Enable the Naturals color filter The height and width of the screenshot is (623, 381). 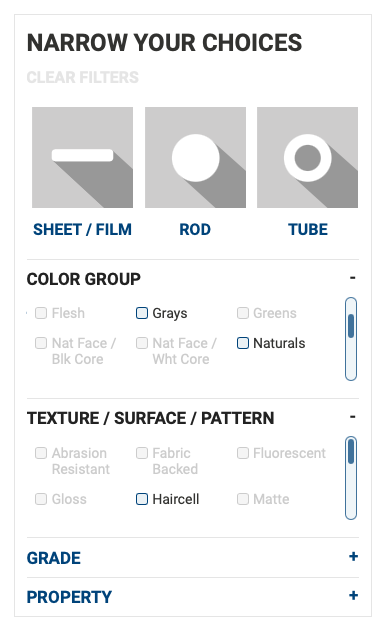(x=243, y=343)
